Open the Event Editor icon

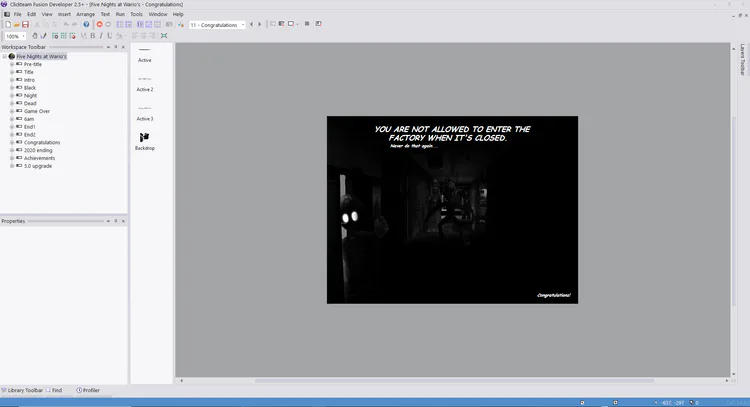[x=140, y=24]
